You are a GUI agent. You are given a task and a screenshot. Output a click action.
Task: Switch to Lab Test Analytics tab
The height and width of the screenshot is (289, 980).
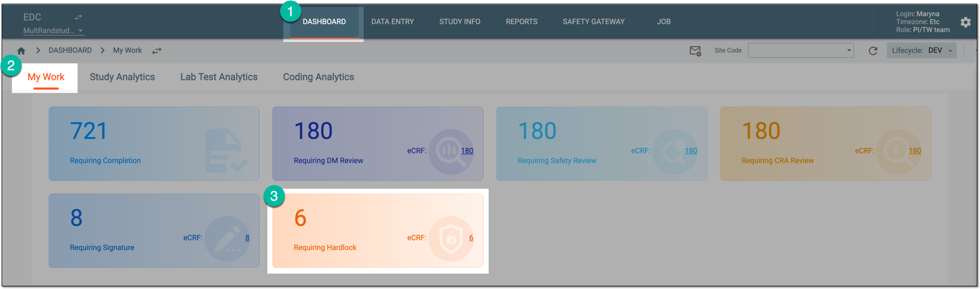coord(219,77)
